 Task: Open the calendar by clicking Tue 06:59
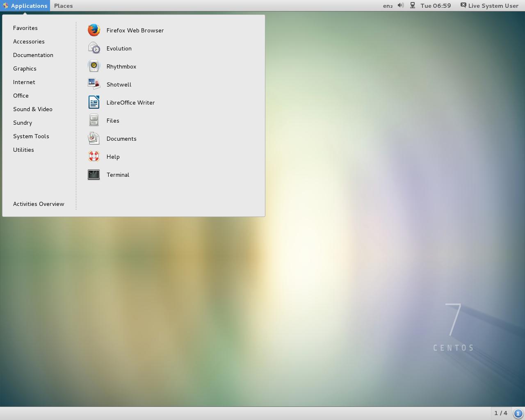(436, 6)
